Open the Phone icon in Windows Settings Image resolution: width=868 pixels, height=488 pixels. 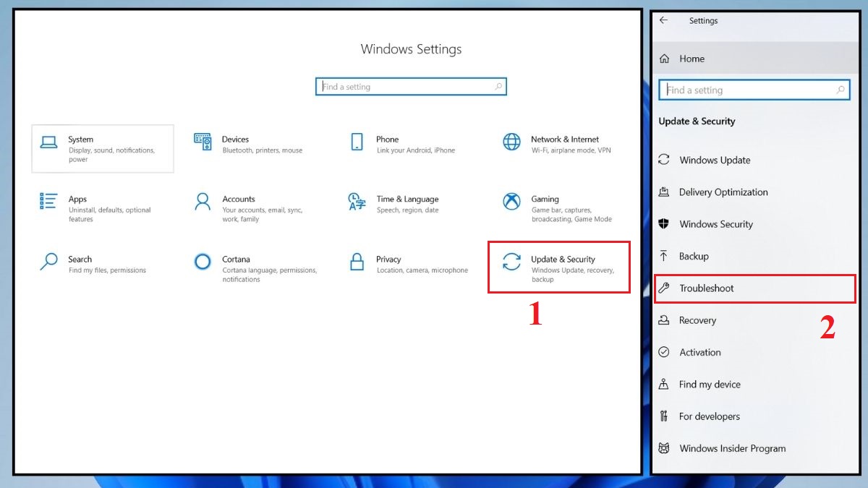[357, 142]
